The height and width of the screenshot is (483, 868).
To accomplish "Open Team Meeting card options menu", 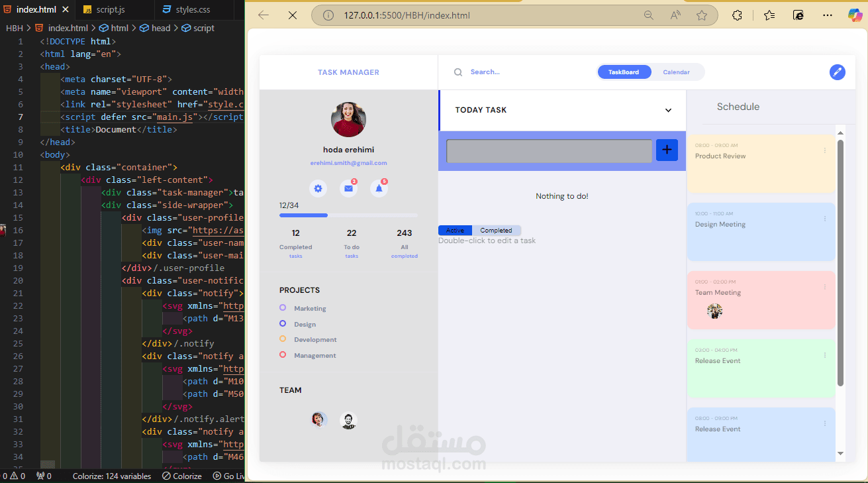I will (x=825, y=287).
